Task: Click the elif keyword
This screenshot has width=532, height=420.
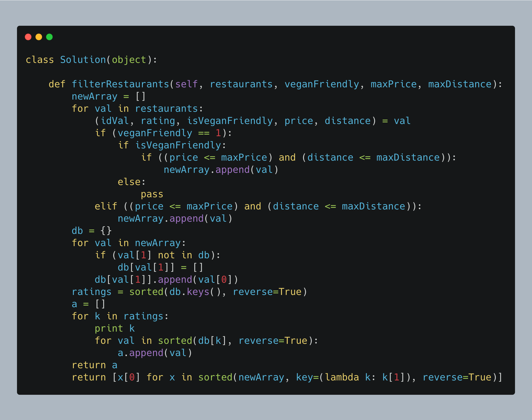Action: pos(106,206)
